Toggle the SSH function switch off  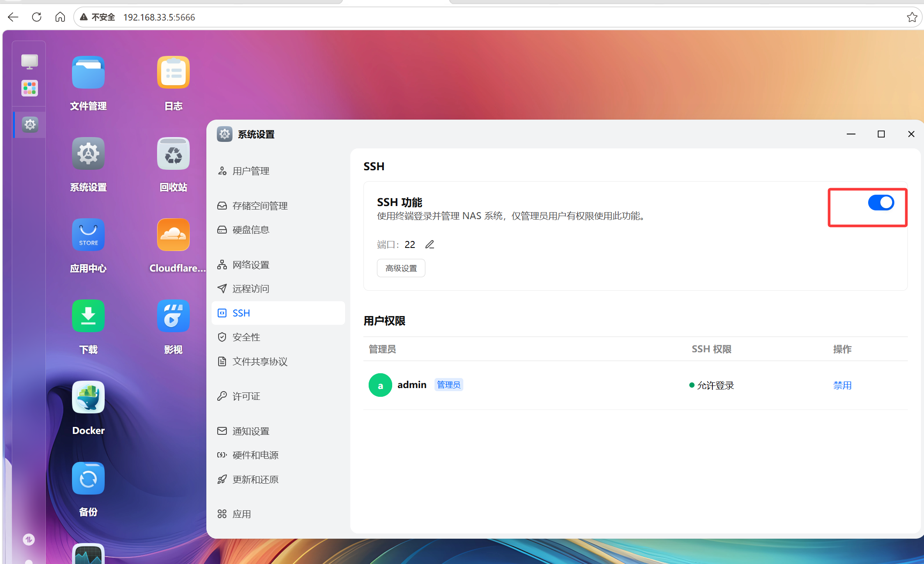[x=881, y=203]
